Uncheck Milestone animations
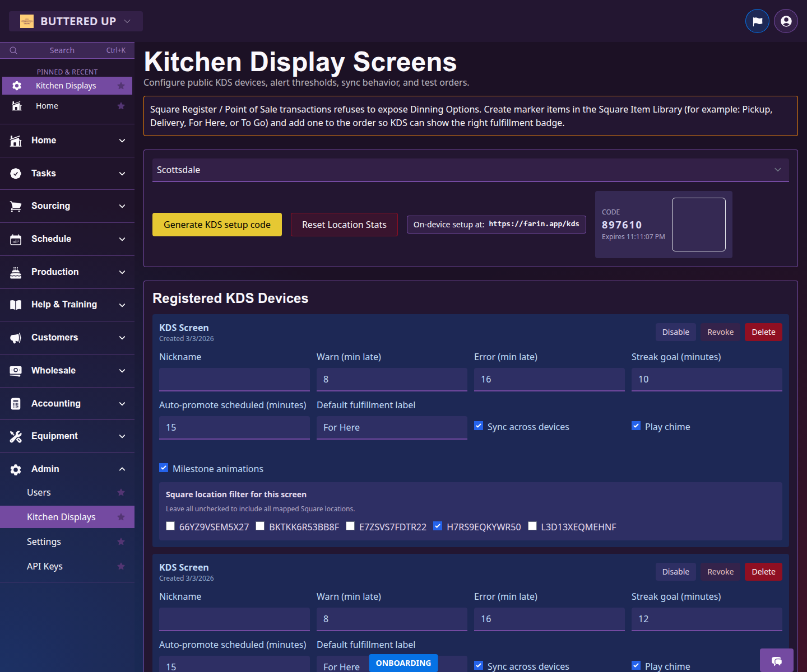This screenshot has width=807, height=672. point(164,468)
